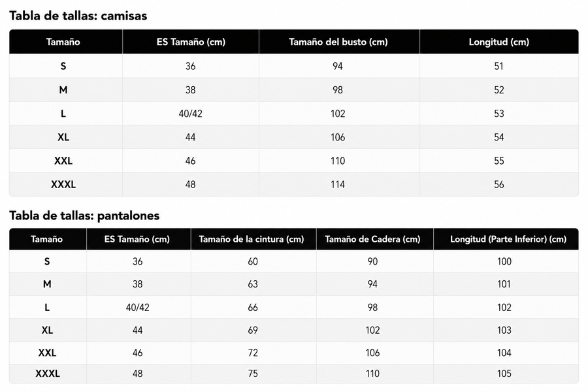588x392 pixels.
Task: Click the pants length value 105
Action: 504,374
